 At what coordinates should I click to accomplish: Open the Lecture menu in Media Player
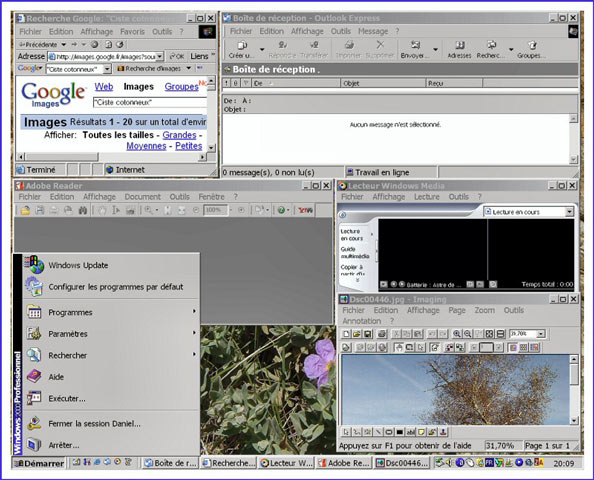click(427, 197)
